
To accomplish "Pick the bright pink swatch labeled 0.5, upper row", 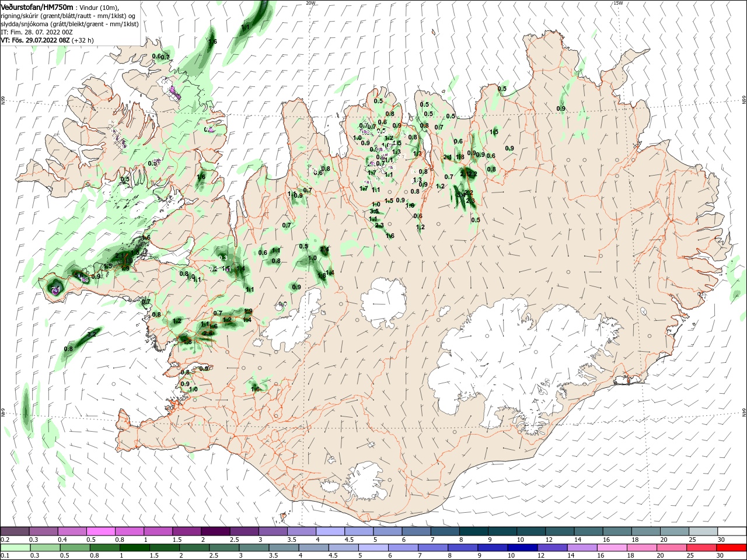I will click(x=100, y=531).
